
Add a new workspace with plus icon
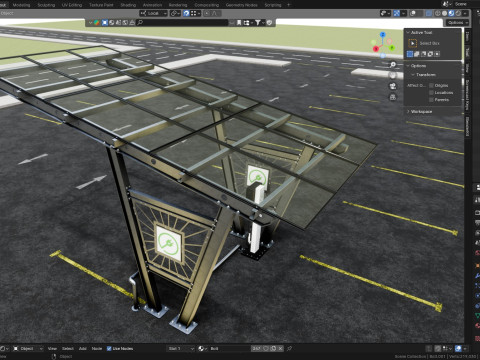click(x=289, y=5)
